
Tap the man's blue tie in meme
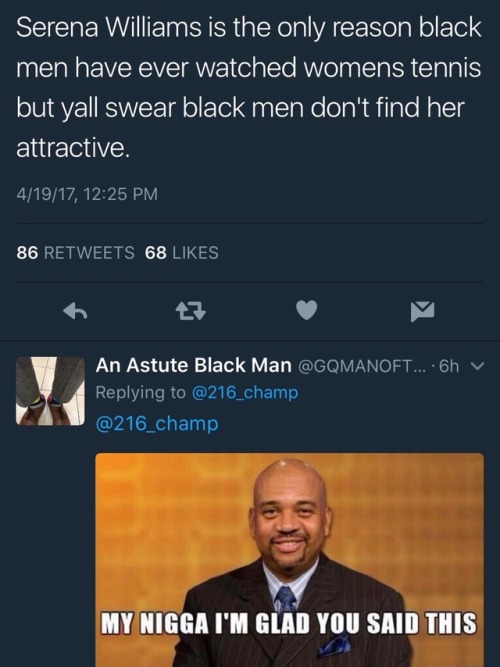285,599
